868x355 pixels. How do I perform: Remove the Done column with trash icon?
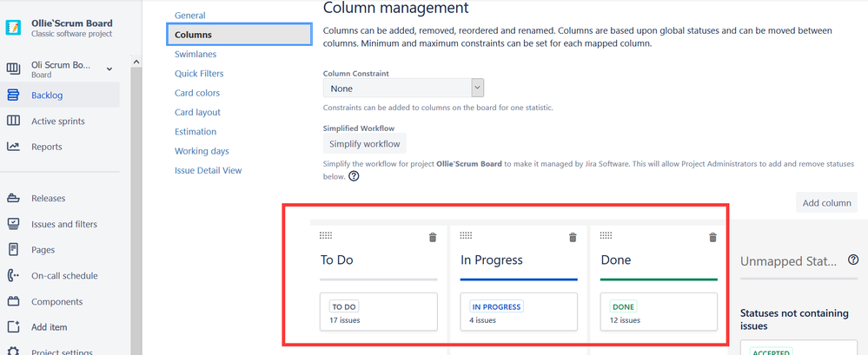[713, 238]
